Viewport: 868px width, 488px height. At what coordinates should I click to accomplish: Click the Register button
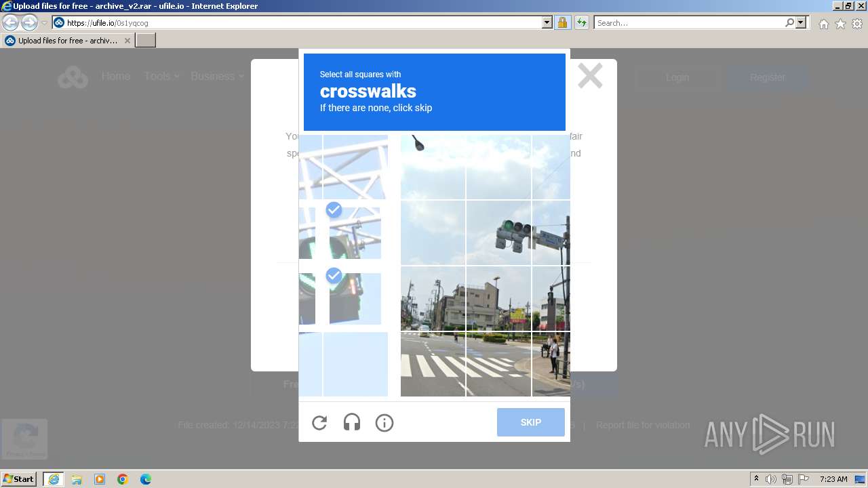[x=768, y=78]
